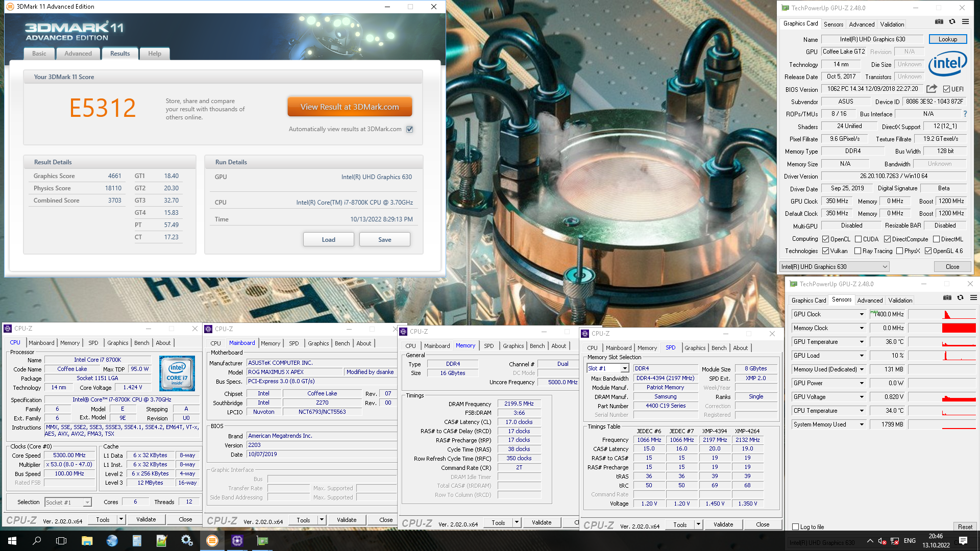Toggle automatically view results at 3DMark.com checkbox
This screenshot has width=980, height=551.
409,129
